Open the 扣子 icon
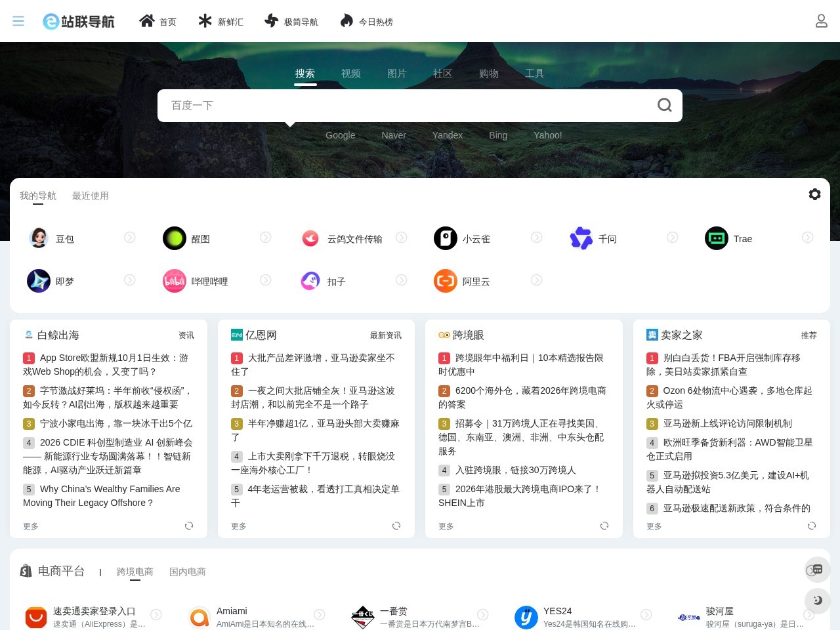This screenshot has height=630, width=840. [x=310, y=281]
